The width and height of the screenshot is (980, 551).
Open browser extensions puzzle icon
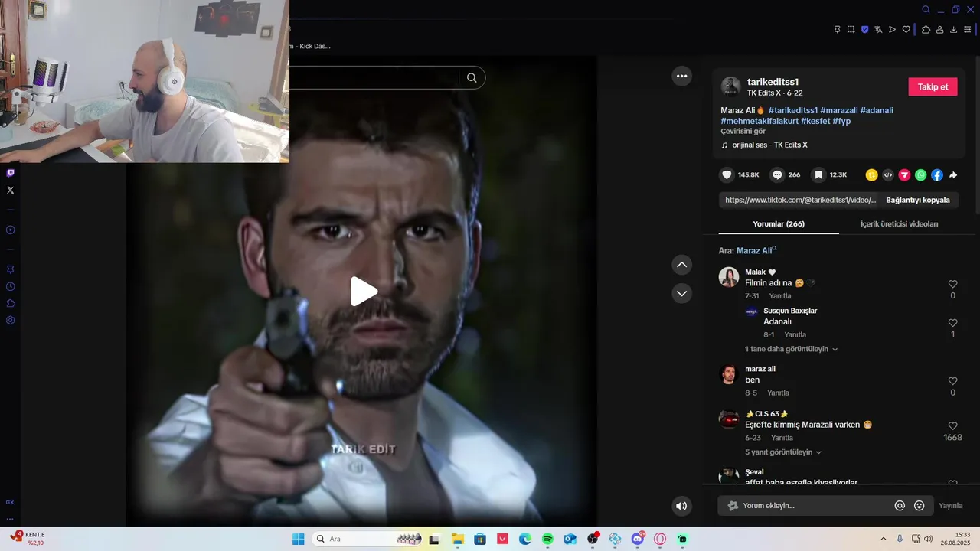click(x=926, y=30)
